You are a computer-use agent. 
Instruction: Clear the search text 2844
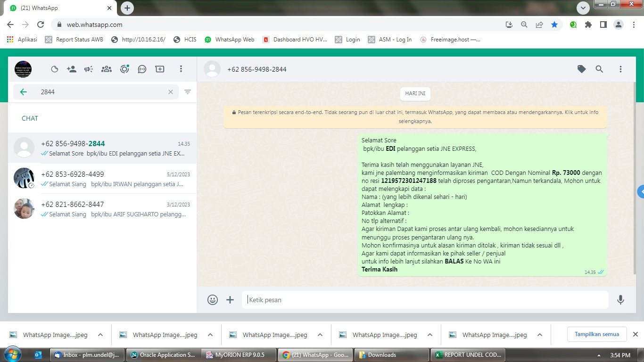click(171, 92)
